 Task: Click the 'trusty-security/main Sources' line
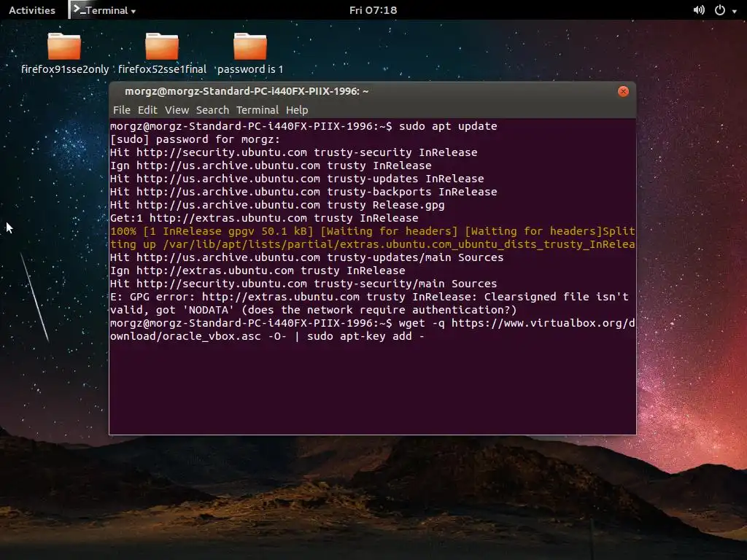(x=303, y=284)
